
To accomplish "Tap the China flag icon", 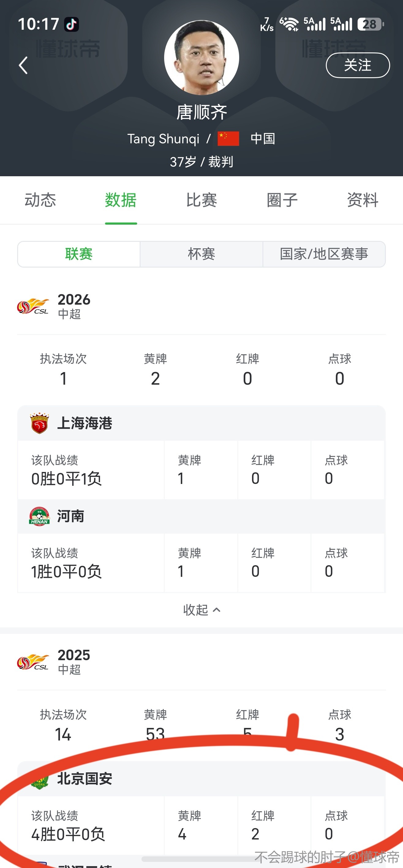I will 228,139.
